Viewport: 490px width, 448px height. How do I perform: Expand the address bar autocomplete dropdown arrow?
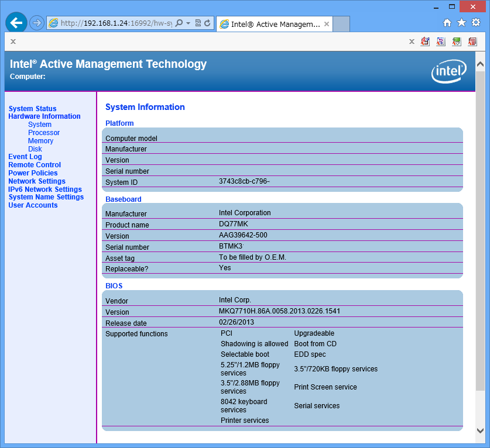click(188, 23)
